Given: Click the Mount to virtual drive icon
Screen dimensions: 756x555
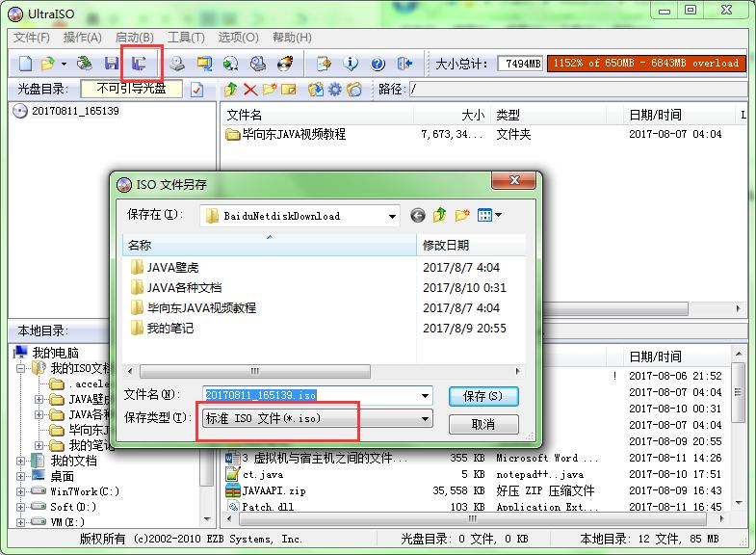Looking at the screenshot, I should tap(258, 64).
